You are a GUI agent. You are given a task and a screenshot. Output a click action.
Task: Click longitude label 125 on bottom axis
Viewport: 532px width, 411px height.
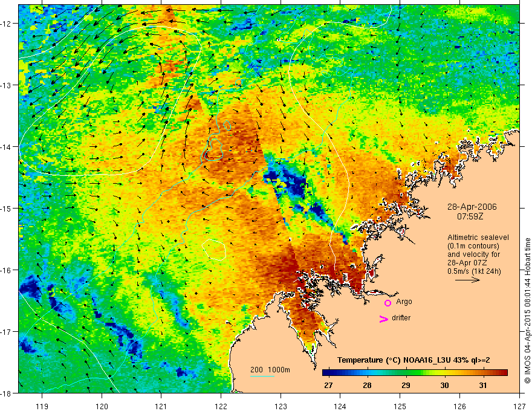tap(400, 406)
